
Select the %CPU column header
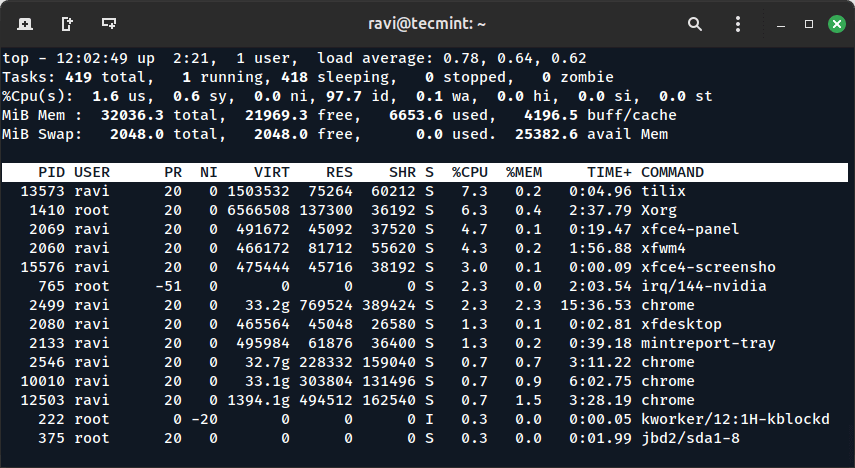point(470,172)
